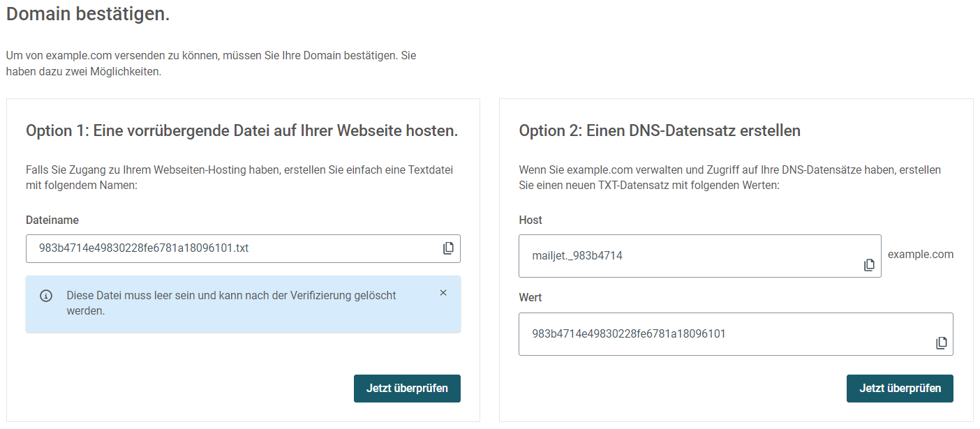Copy the Wert value with the copy icon
The height and width of the screenshot is (429, 980).
(x=942, y=343)
